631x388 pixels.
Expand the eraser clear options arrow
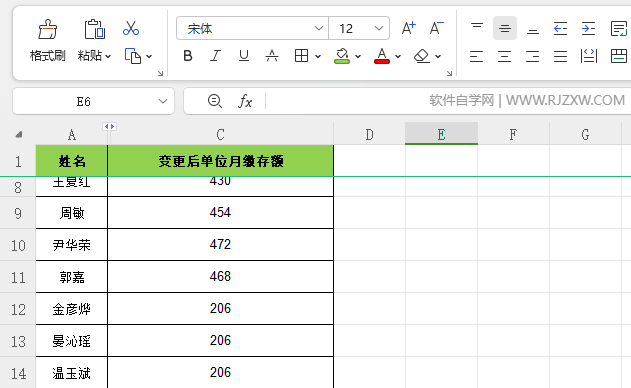[x=438, y=57]
